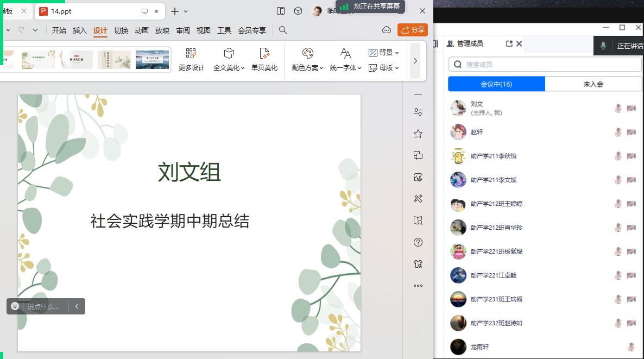
Task: Select the 未入会 tab in members panel
Action: click(x=593, y=84)
